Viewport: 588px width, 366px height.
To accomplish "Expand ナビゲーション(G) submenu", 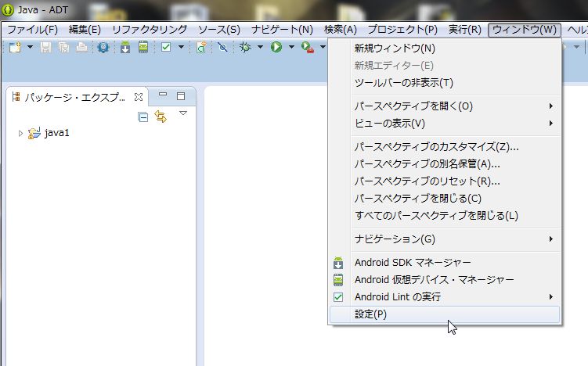I will pyautogui.click(x=446, y=239).
